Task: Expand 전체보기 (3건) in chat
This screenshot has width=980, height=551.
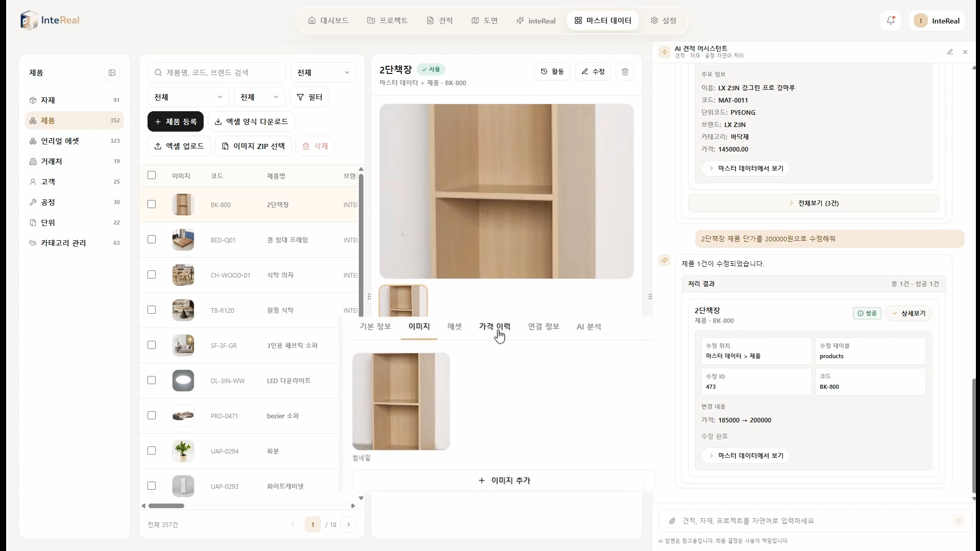Action: (814, 203)
